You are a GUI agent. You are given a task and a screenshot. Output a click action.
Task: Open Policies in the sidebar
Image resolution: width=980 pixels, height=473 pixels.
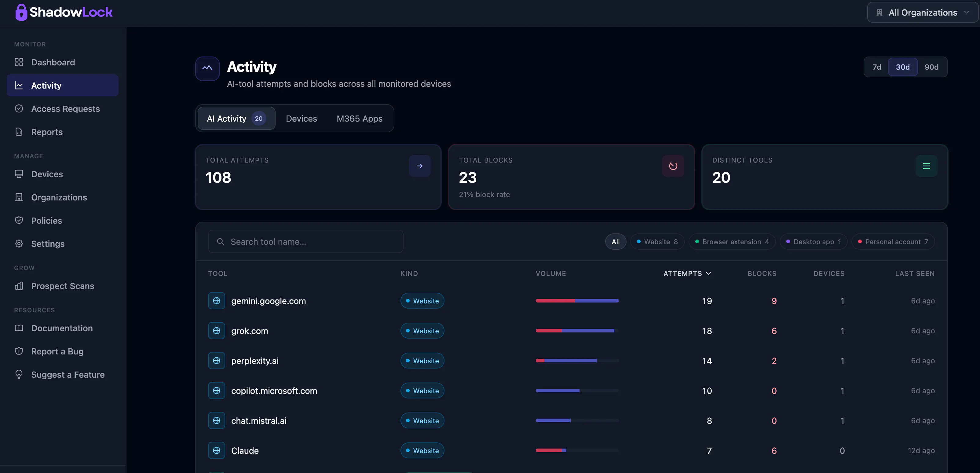(63, 220)
